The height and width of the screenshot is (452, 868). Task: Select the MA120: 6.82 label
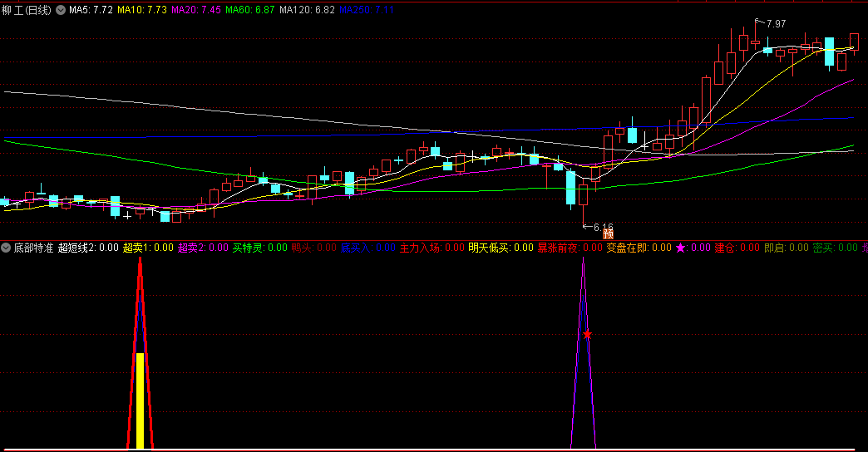(x=307, y=10)
